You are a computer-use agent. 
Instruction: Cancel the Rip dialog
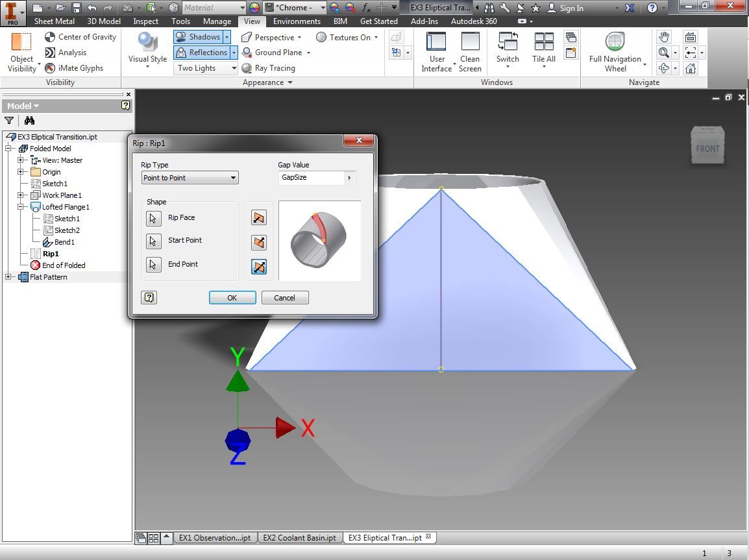point(284,297)
